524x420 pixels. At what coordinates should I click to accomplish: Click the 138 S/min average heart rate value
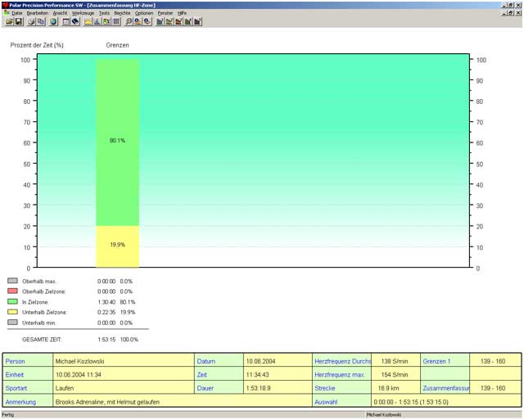[395, 361]
